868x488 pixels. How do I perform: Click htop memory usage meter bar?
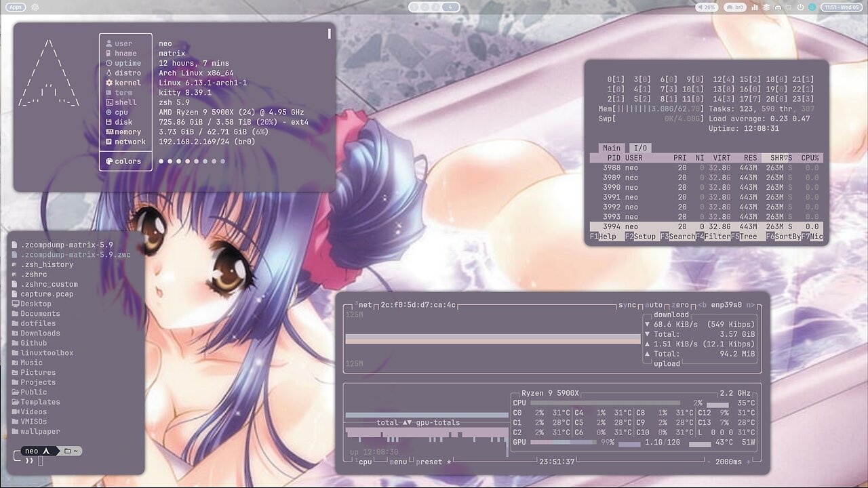[651, 108]
